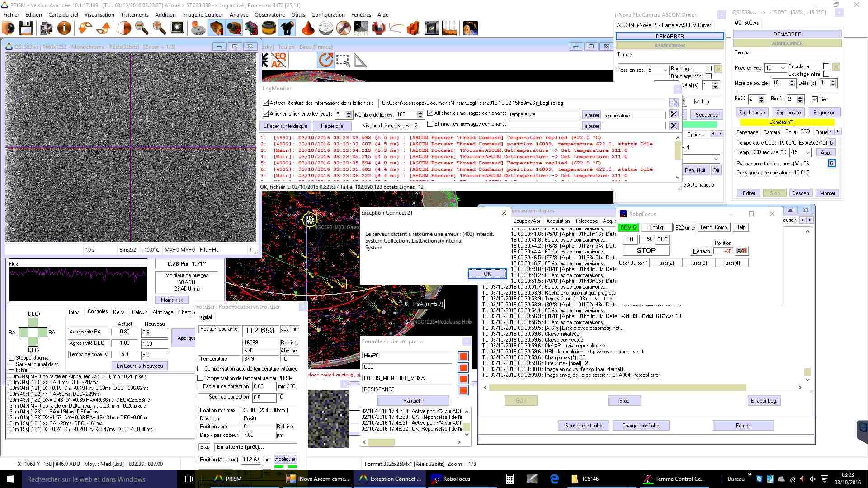Viewport: 868px width, 488px height.
Task: Open the Pose en sec dropdown in the QSI panel
Action: pos(783,68)
